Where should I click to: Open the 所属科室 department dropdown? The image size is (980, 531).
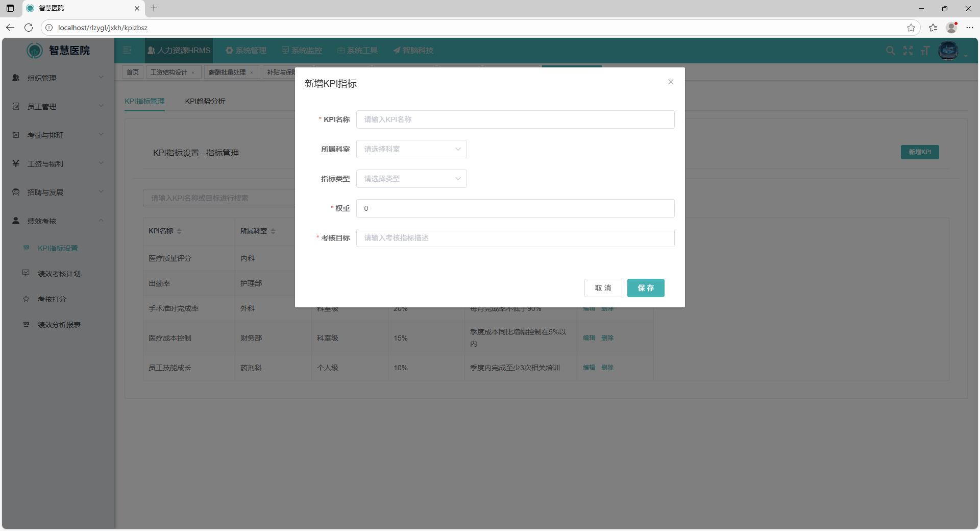click(x=411, y=149)
